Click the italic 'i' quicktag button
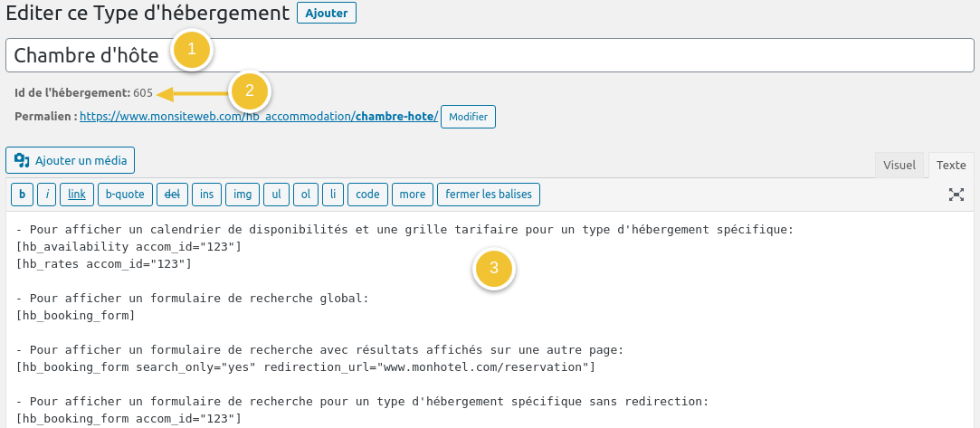 point(47,195)
